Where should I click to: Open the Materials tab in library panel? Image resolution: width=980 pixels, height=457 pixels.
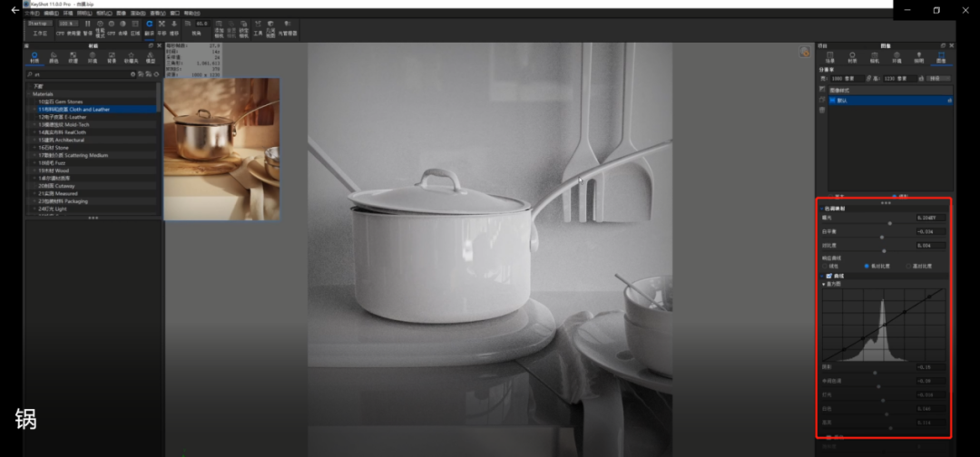34,57
